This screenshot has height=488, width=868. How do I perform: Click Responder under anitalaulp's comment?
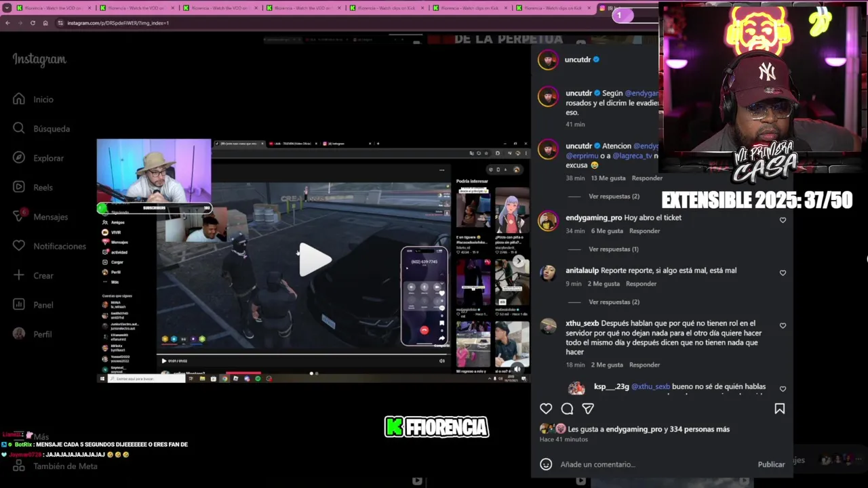click(x=641, y=284)
